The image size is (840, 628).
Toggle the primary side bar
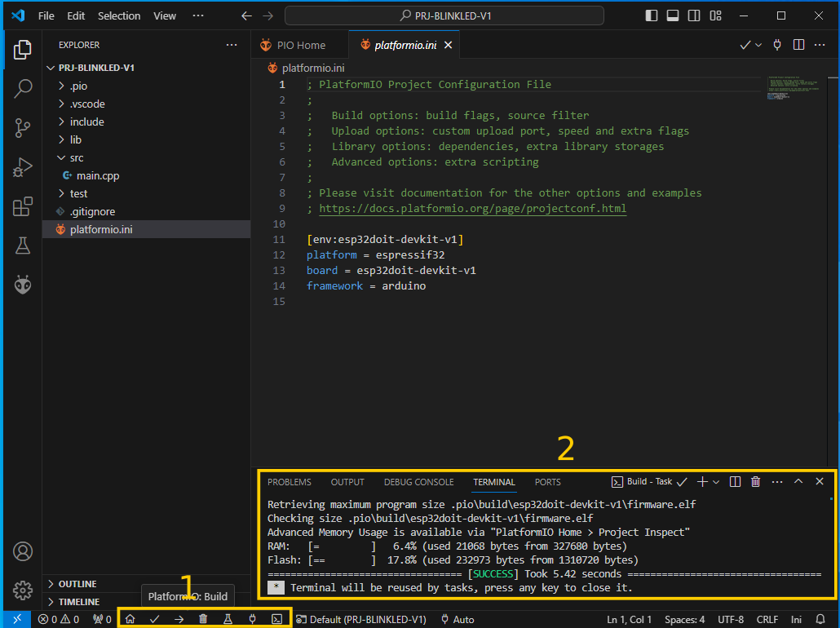[652, 15]
